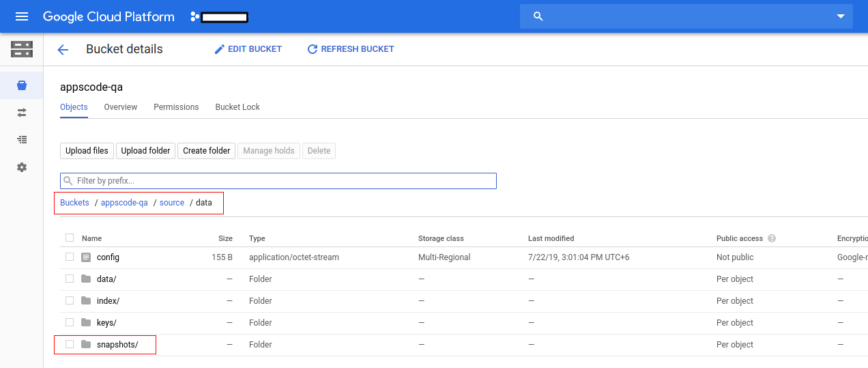Click the Google Cloud Platform title

108,16
